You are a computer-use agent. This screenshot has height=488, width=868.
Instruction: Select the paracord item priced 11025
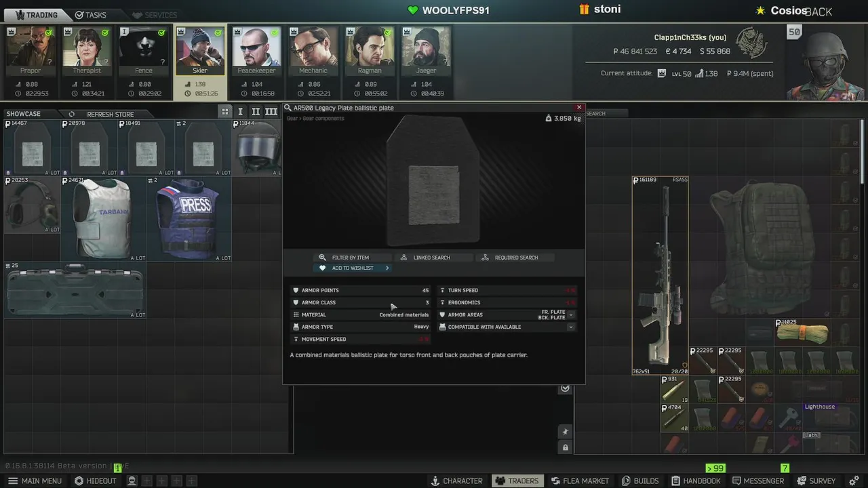(803, 332)
